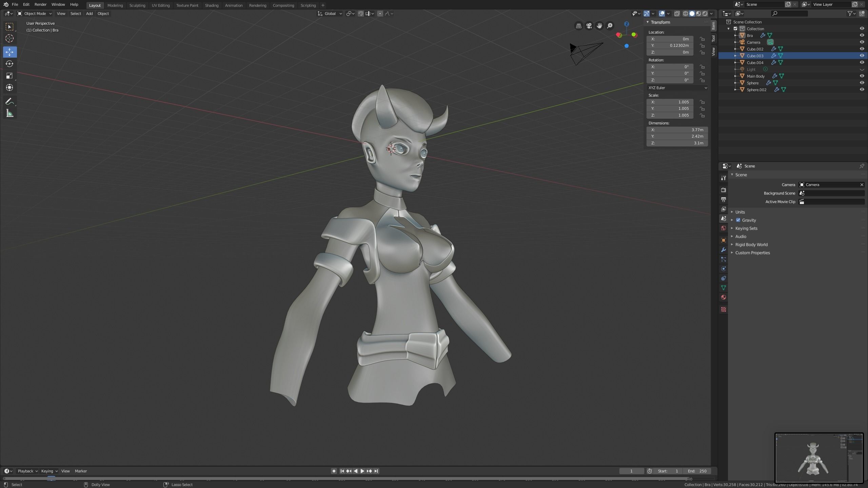Hide the Bra object in outliner

[x=862, y=35]
